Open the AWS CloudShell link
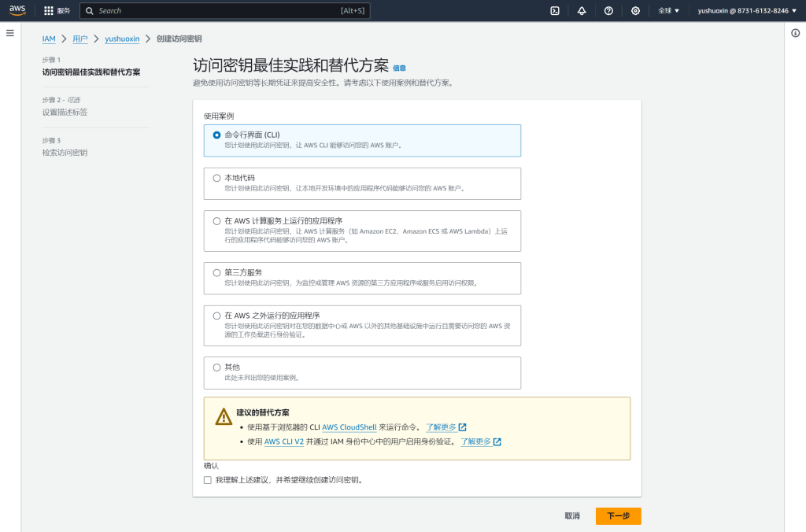The width and height of the screenshot is (806, 532). coord(349,427)
